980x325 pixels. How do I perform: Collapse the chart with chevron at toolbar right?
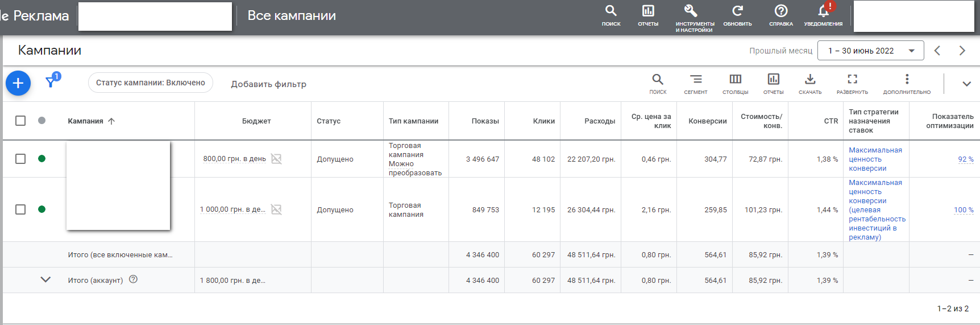966,84
